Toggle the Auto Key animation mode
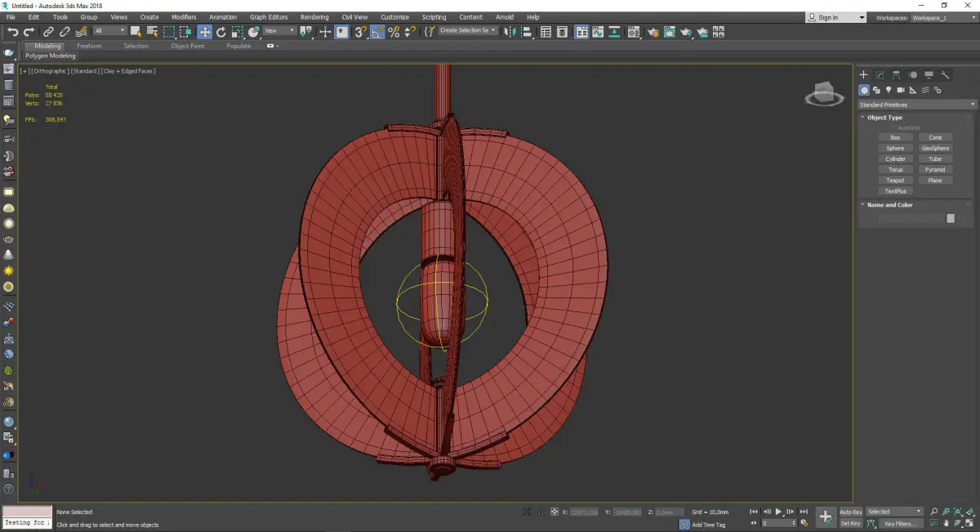This screenshot has height=532, width=980. [850, 512]
